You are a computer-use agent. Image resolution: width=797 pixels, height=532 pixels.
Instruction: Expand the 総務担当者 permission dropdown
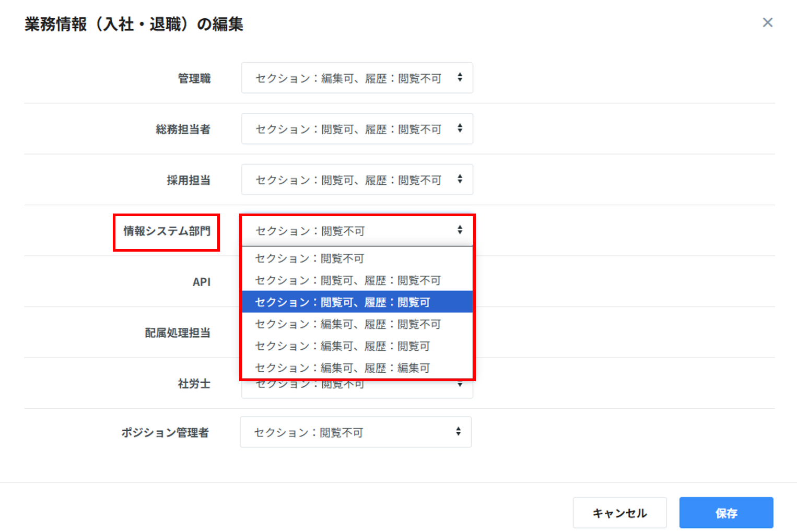point(357,129)
